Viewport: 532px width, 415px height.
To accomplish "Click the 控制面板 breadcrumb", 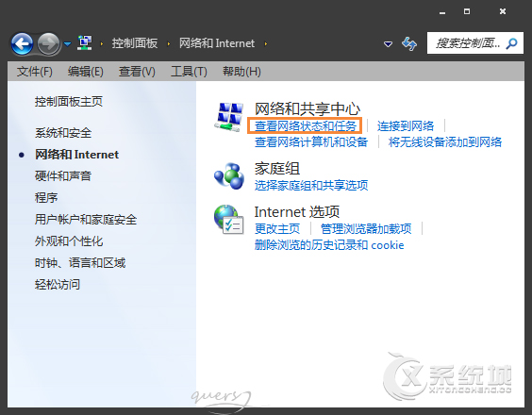I will [135, 43].
